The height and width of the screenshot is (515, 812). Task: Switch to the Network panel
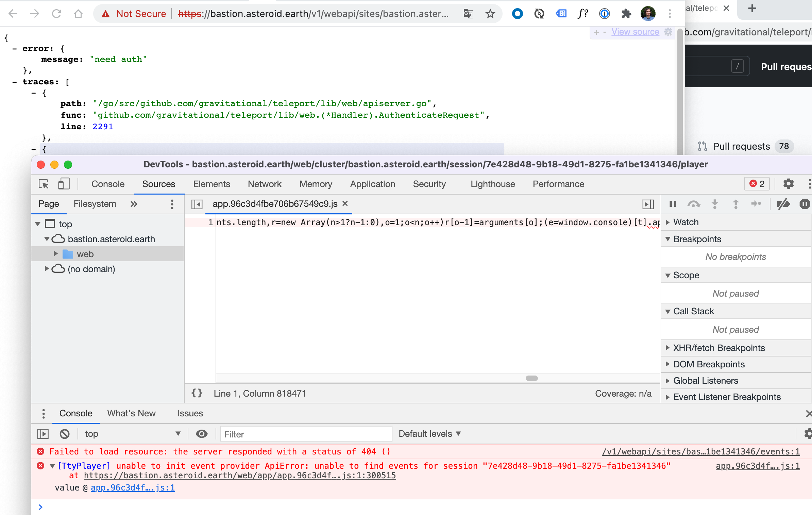265,184
